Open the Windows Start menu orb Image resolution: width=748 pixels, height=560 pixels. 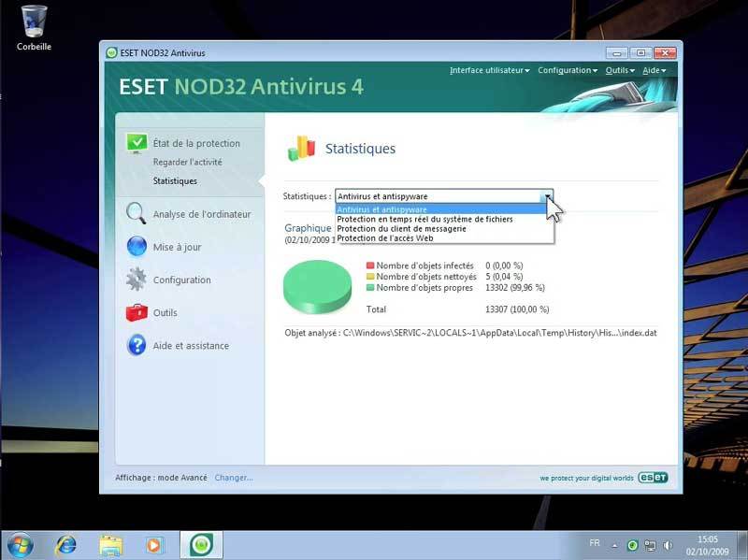(21, 545)
